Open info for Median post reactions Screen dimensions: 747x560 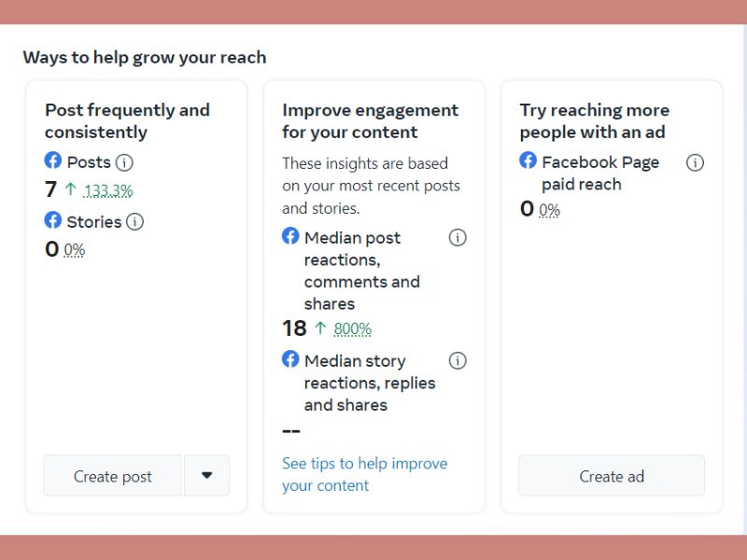[x=458, y=238]
